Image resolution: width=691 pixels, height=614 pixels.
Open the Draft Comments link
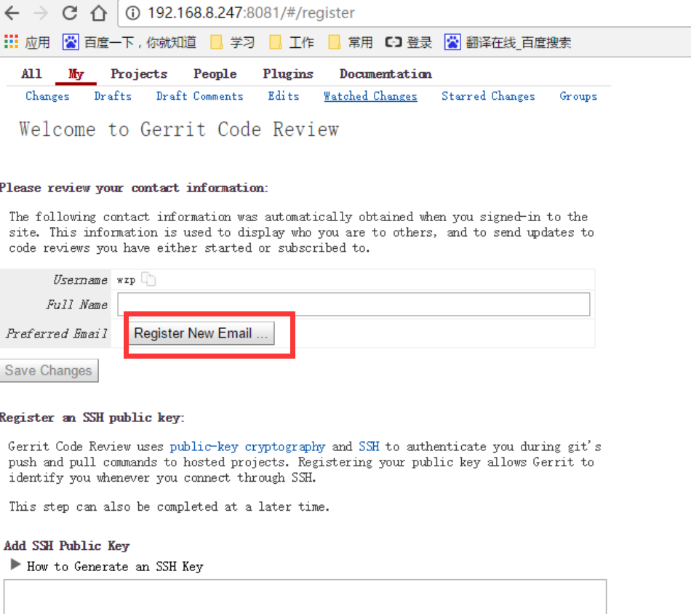click(x=200, y=96)
